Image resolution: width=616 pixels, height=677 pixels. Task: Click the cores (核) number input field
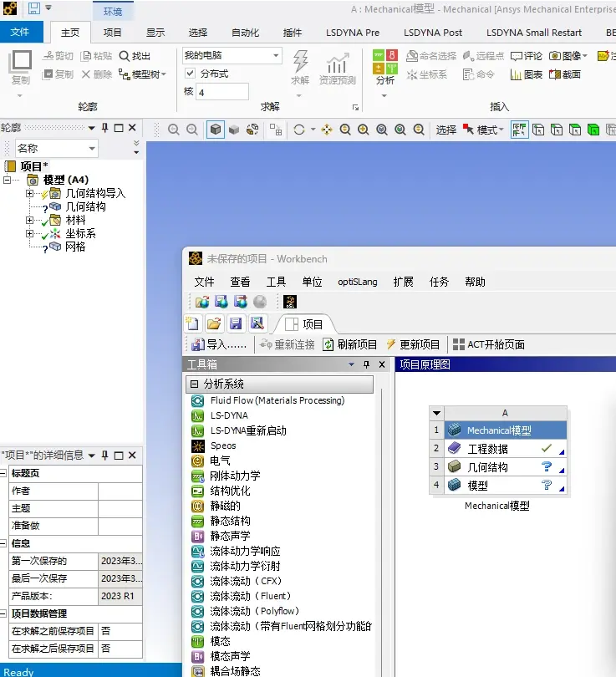tap(222, 92)
